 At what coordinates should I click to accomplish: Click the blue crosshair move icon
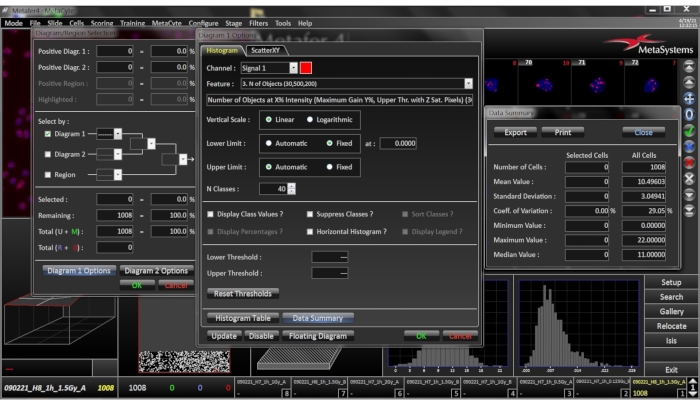pyautogui.click(x=689, y=98)
